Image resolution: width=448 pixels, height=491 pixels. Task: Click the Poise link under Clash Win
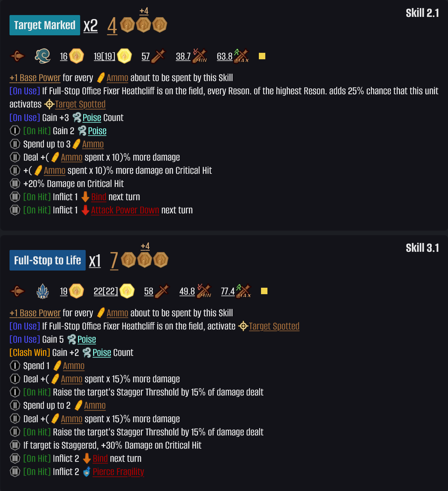click(x=102, y=353)
